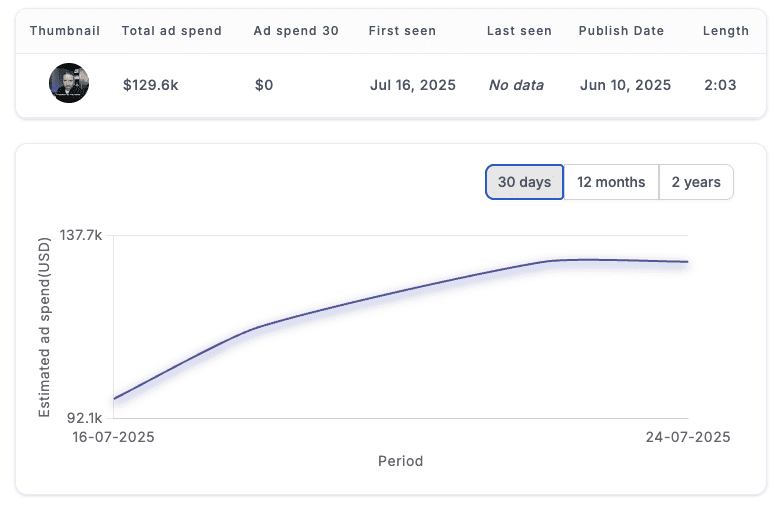Click the Ad spend 30 header

tap(296, 31)
